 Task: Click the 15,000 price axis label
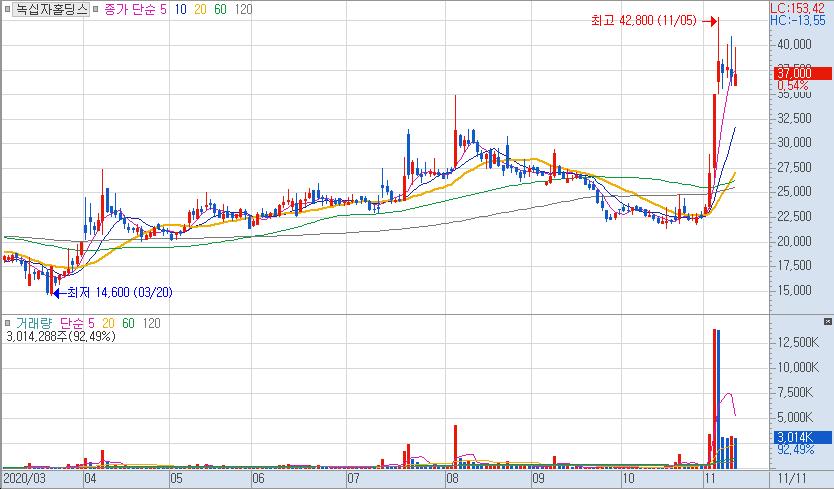795,290
